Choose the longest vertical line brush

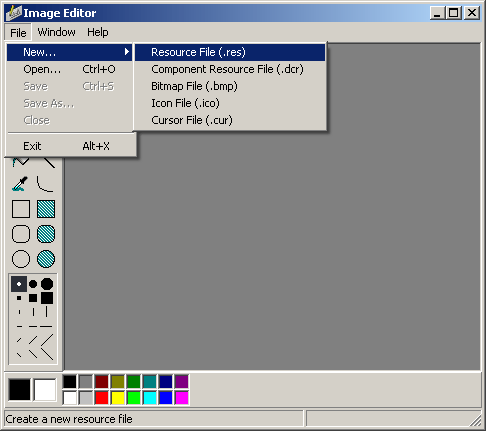(x=46, y=312)
